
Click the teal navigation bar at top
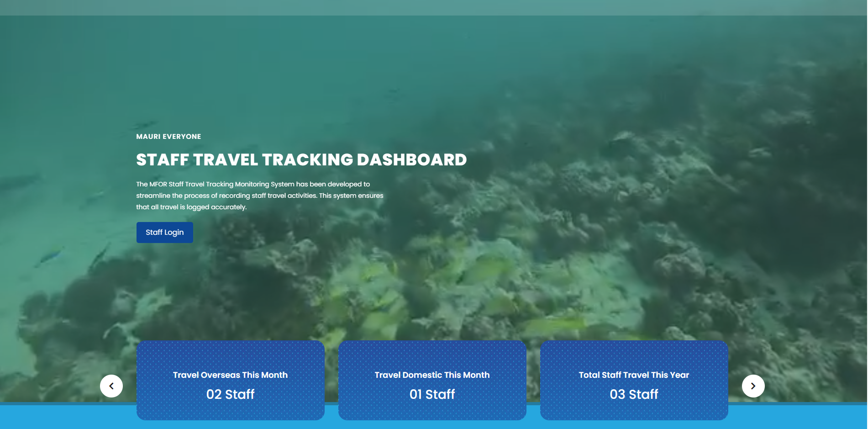click(x=434, y=7)
